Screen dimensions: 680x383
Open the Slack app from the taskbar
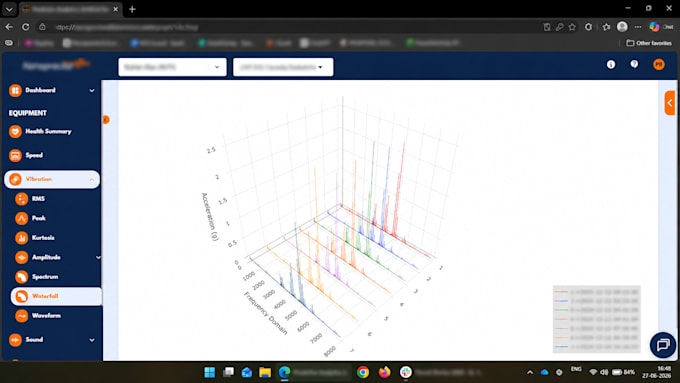406,372
